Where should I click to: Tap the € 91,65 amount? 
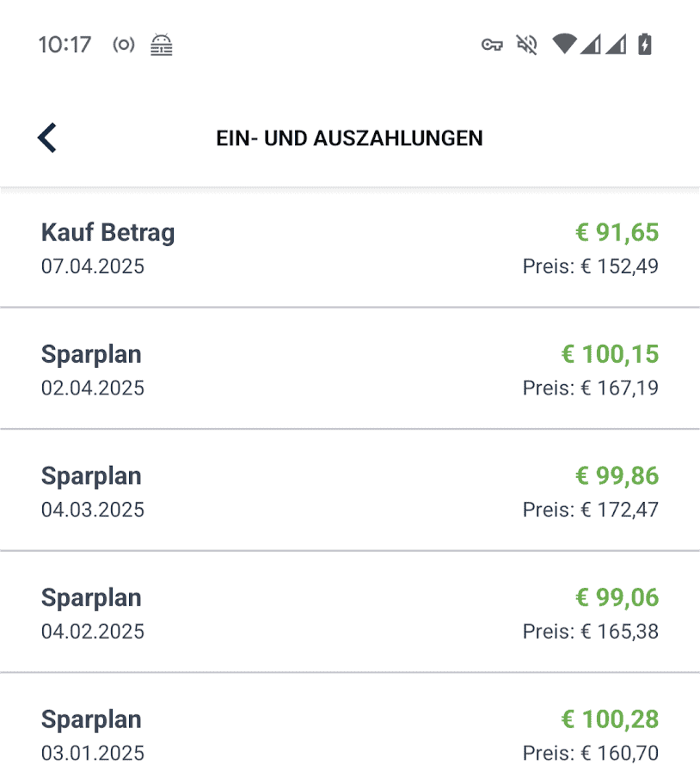(617, 232)
